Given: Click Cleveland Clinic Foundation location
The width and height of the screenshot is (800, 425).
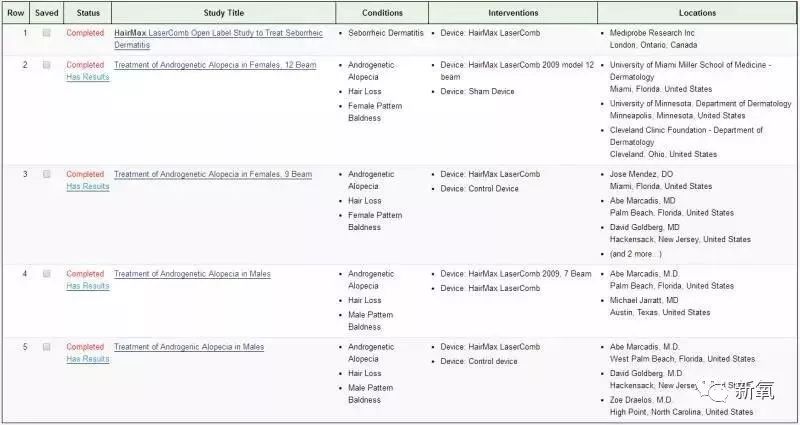Looking at the screenshot, I should (686, 142).
